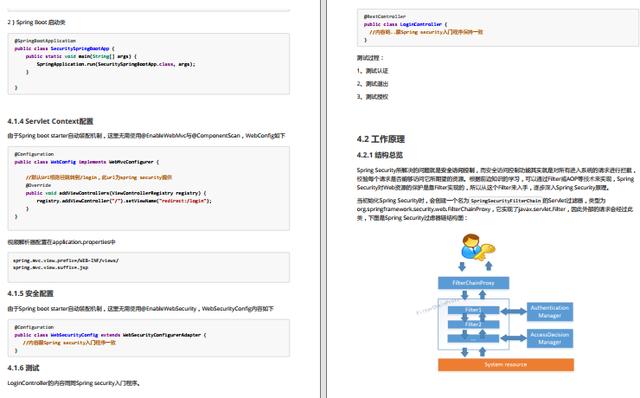The height and width of the screenshot is (398, 640).
Task: Click list item '2、测试退出'
Action: coord(372,84)
